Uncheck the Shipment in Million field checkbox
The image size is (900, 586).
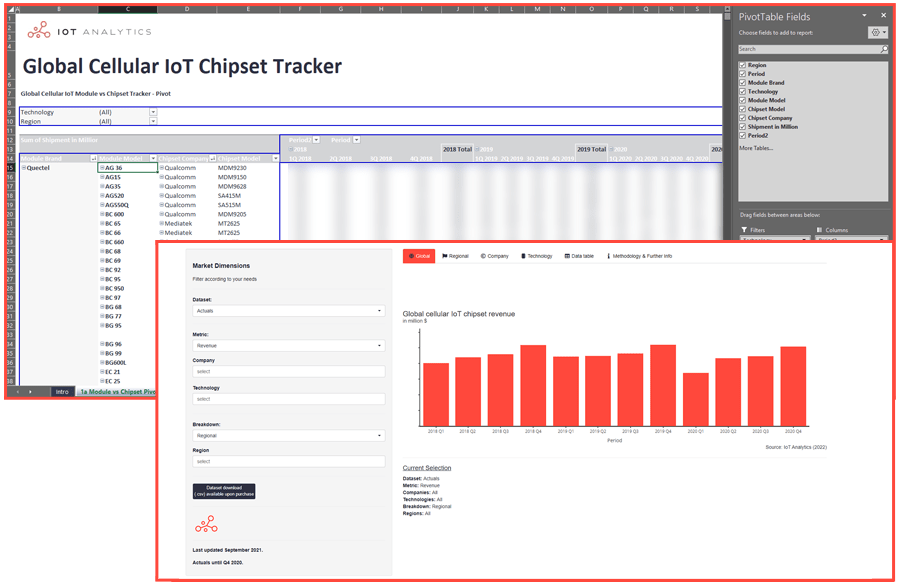click(x=742, y=127)
